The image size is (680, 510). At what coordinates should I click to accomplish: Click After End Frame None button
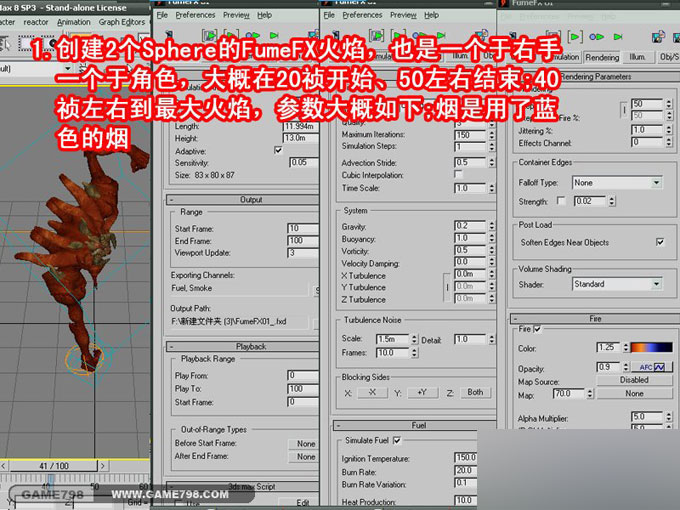click(305, 457)
